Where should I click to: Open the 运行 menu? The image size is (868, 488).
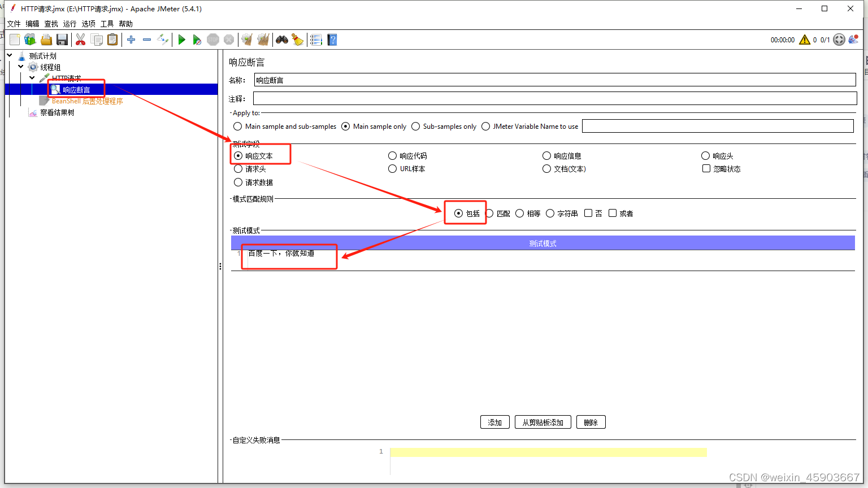[70, 24]
